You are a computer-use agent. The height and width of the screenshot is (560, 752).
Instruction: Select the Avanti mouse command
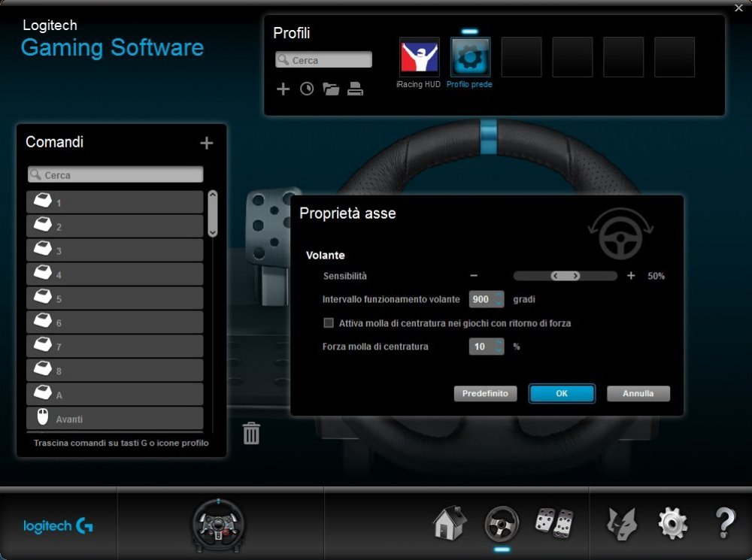pyautogui.click(x=115, y=418)
